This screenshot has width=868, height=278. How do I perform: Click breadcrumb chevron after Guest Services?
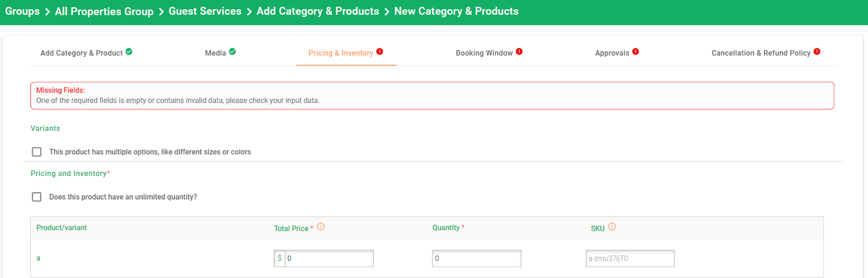point(249,12)
